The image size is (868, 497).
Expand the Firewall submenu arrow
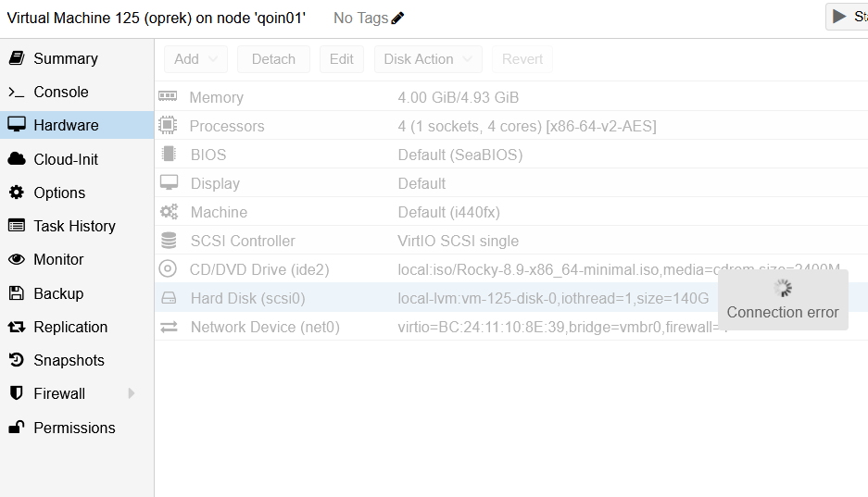(132, 393)
